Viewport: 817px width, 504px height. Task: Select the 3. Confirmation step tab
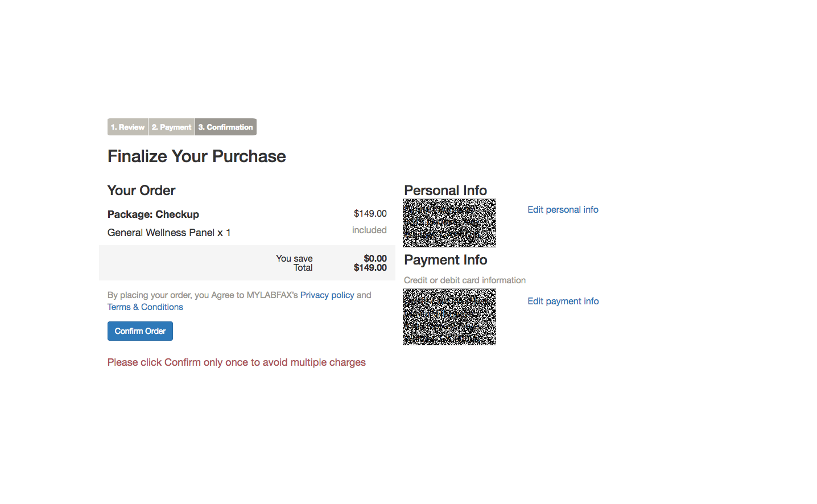click(226, 127)
